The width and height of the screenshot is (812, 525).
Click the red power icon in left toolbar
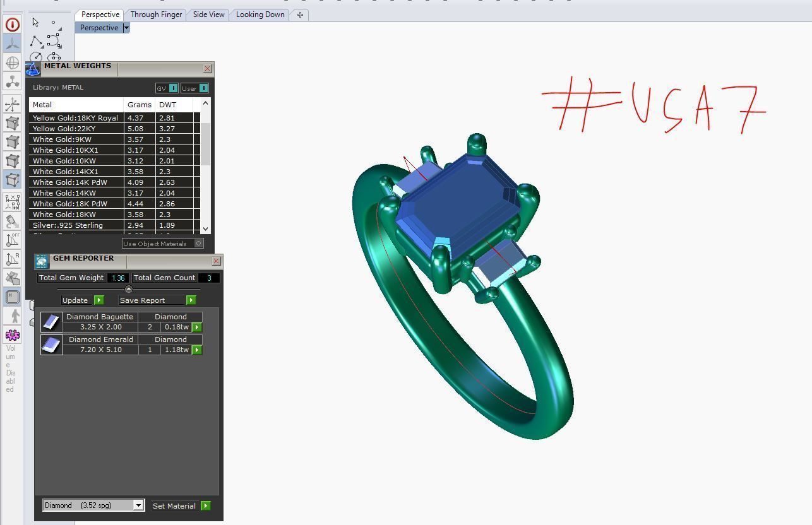coord(12,25)
